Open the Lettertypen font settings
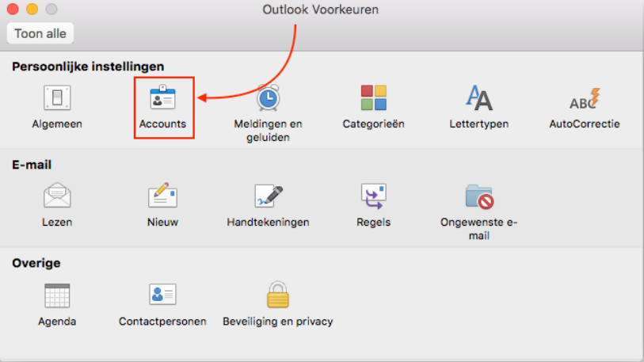The height and width of the screenshot is (362, 644). [x=478, y=98]
